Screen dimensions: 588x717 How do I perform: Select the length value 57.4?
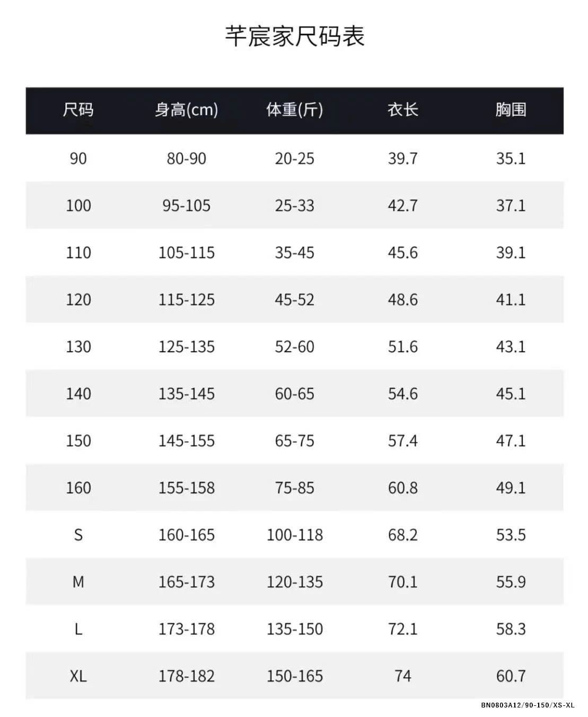tap(402, 441)
